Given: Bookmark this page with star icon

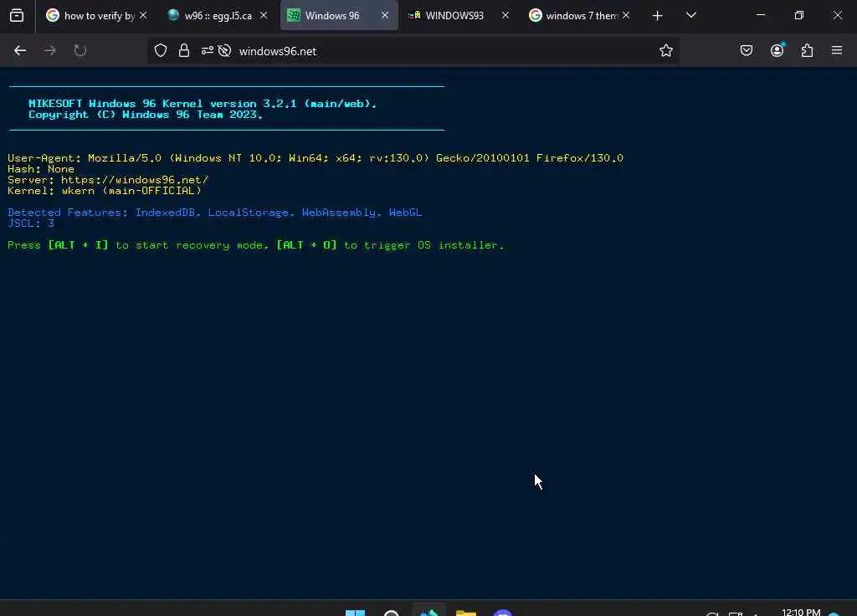Looking at the screenshot, I should [665, 51].
